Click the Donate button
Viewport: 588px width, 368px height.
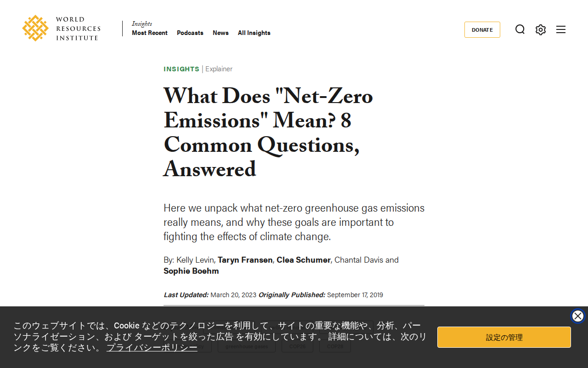(482, 29)
